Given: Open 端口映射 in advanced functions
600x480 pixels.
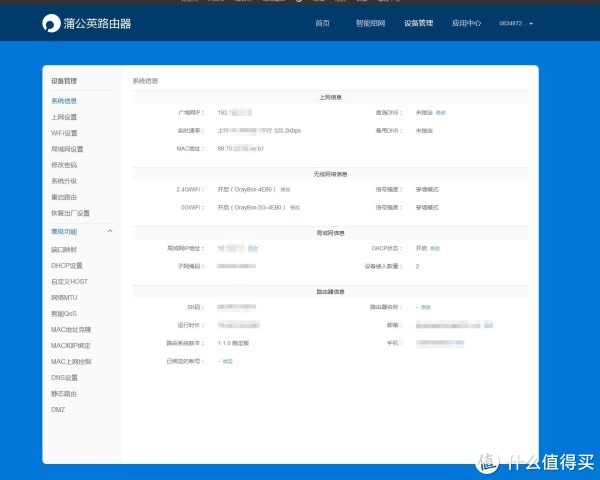Looking at the screenshot, I should [x=64, y=250].
